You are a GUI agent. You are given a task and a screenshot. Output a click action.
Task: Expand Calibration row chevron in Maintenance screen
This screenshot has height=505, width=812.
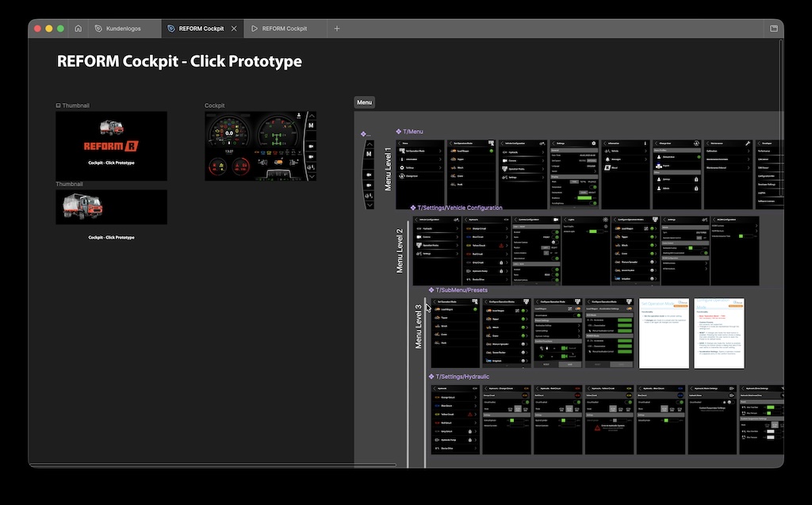click(x=749, y=151)
